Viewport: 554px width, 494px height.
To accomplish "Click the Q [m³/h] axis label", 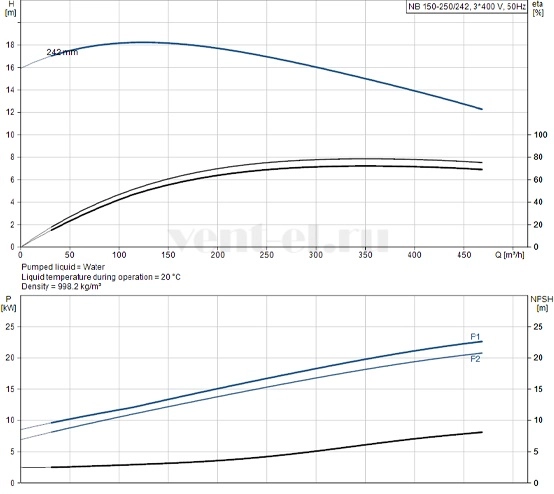I will click(509, 255).
